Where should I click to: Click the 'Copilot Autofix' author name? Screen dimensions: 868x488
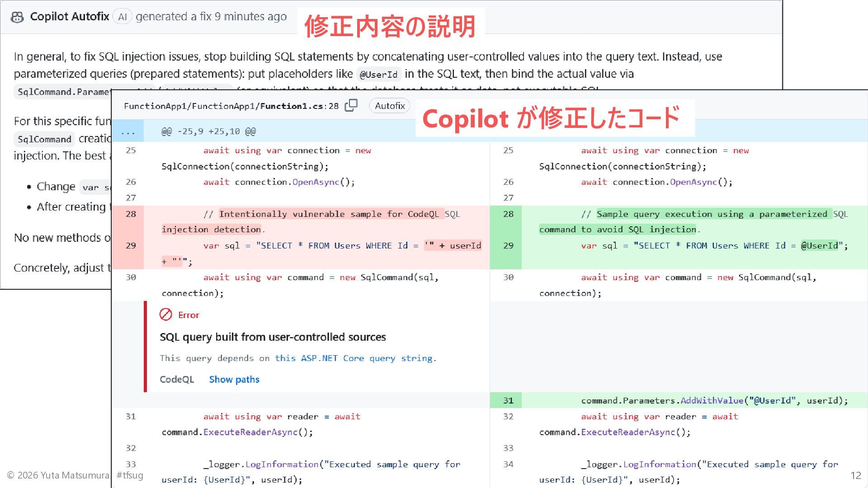70,17
